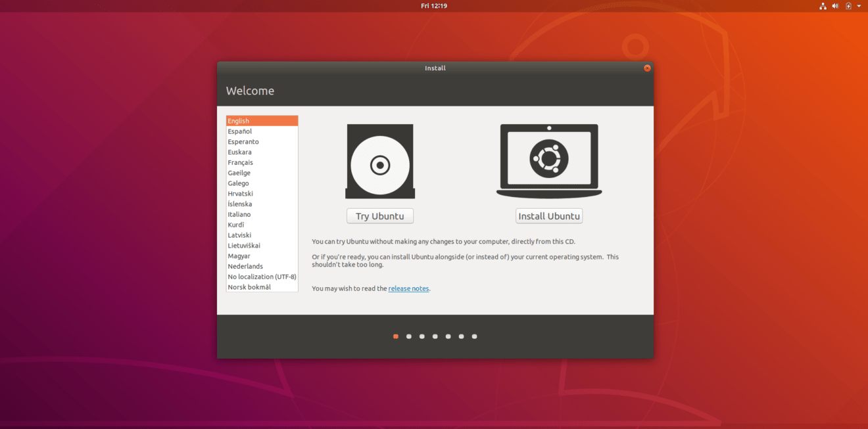868x429 pixels.
Task: Close the Install window
Action: point(647,68)
